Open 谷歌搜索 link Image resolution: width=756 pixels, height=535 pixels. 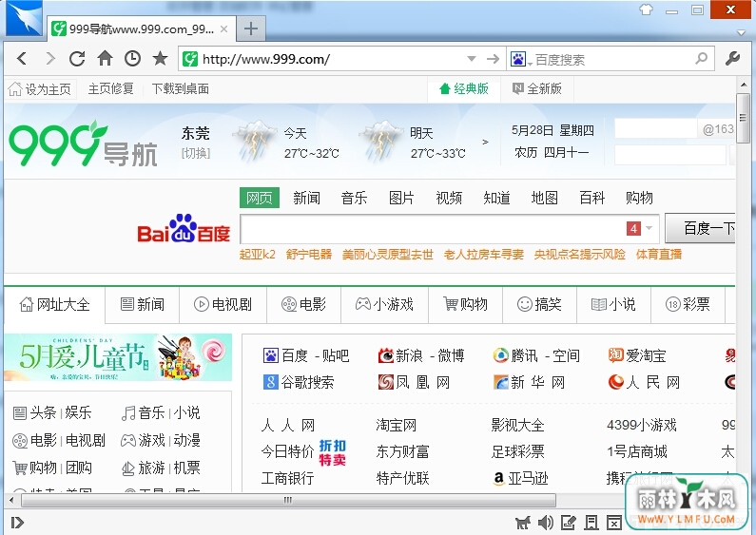click(299, 382)
